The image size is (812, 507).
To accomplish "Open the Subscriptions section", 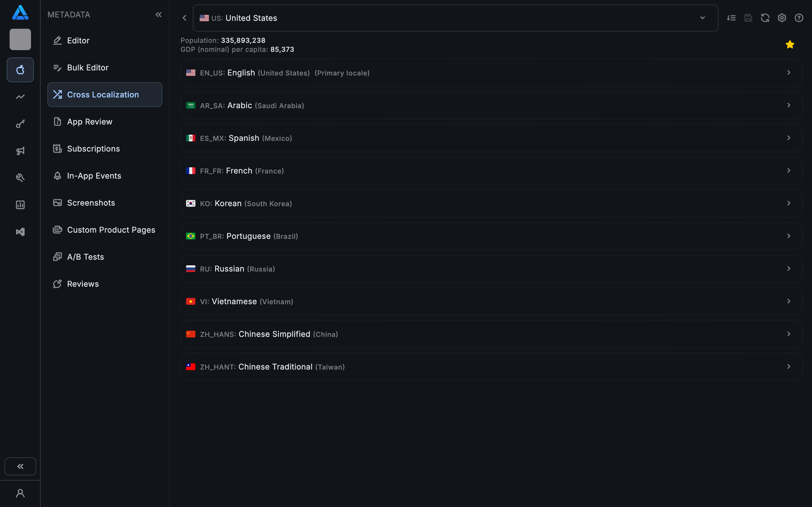I will tap(93, 149).
